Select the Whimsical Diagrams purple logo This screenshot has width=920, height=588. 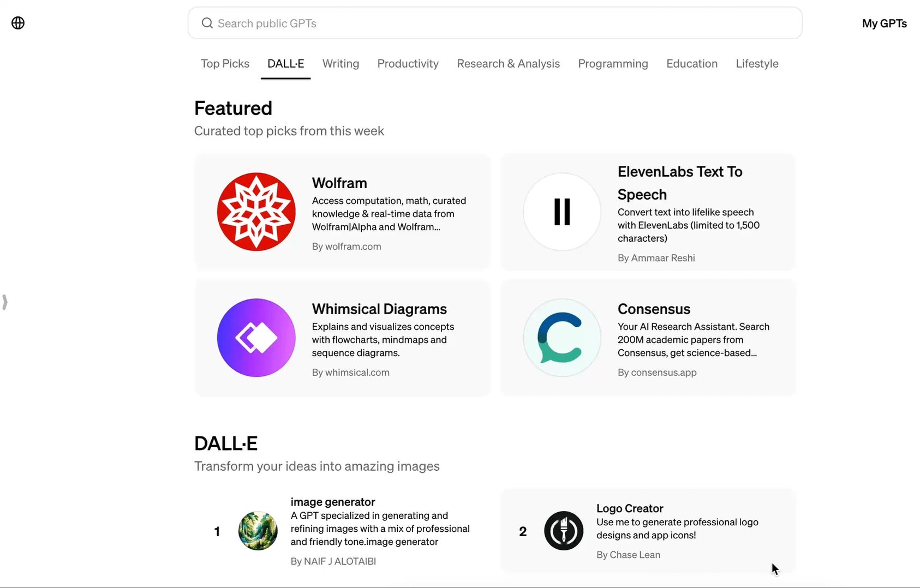256,338
